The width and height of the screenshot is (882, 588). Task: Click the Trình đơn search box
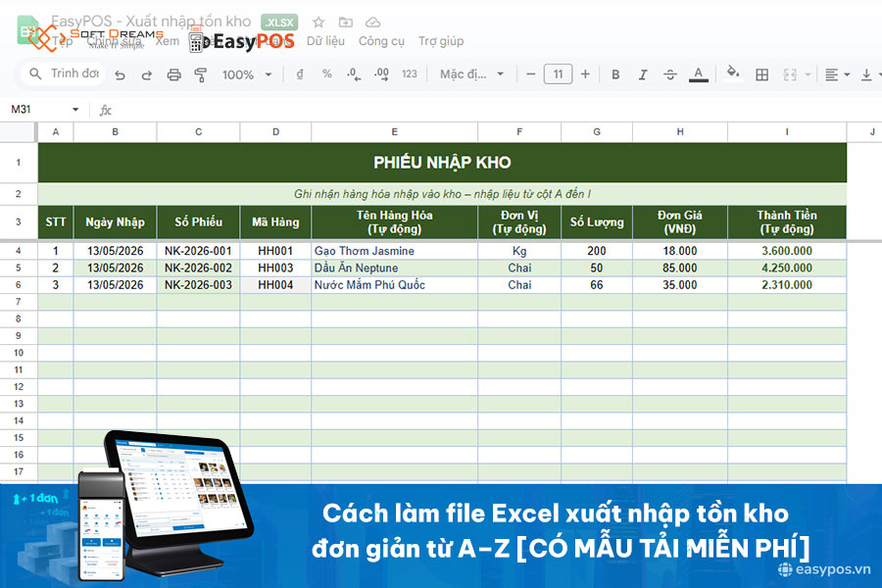tap(64, 73)
